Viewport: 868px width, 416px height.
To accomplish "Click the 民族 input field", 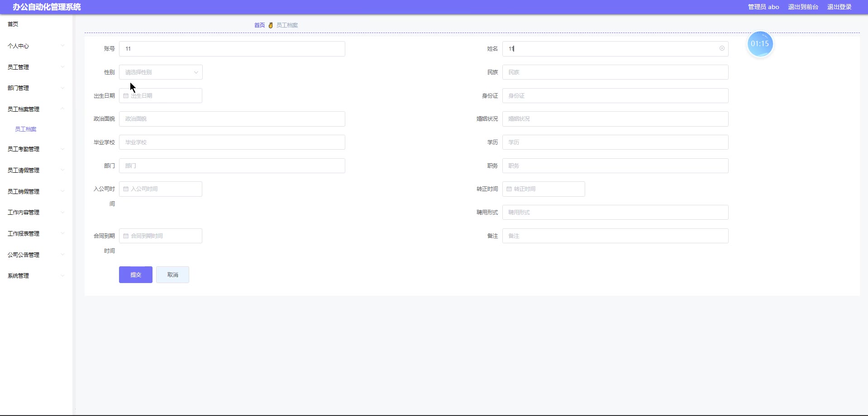I will (615, 72).
